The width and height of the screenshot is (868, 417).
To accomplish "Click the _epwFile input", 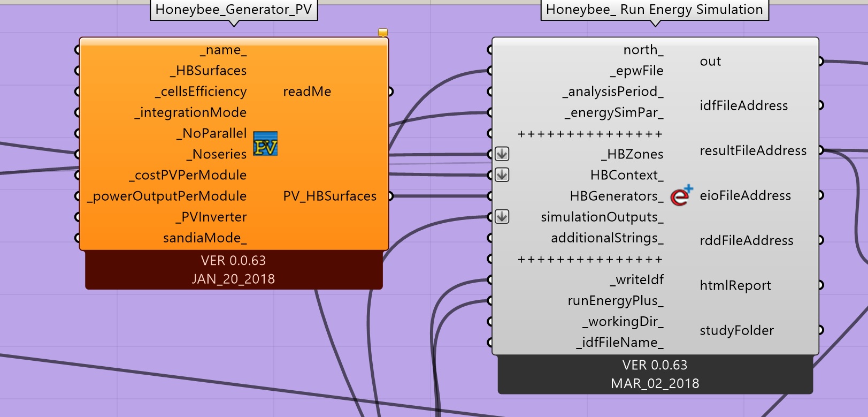I will 637,71.
